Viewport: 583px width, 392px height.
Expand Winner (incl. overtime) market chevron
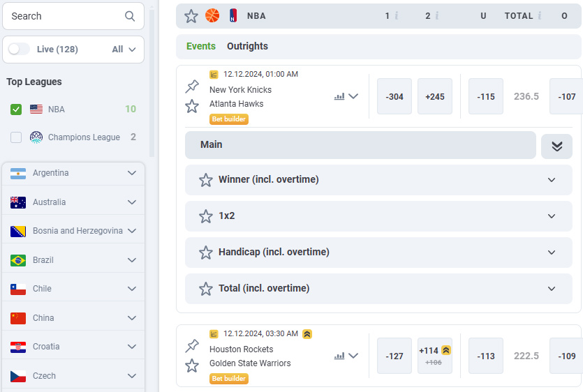pyautogui.click(x=552, y=180)
